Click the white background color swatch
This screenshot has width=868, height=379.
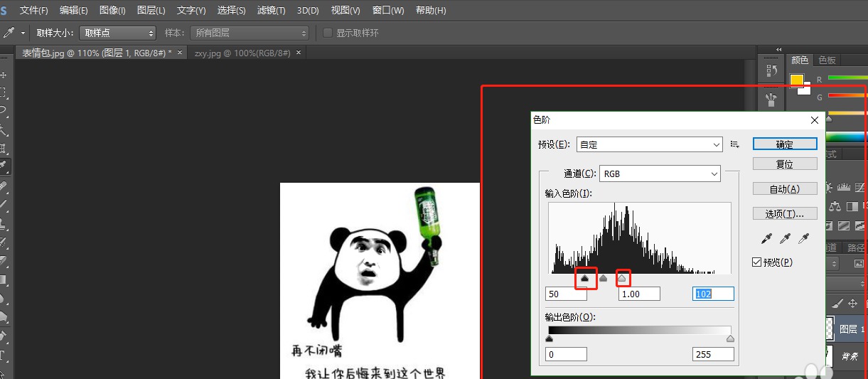point(805,89)
